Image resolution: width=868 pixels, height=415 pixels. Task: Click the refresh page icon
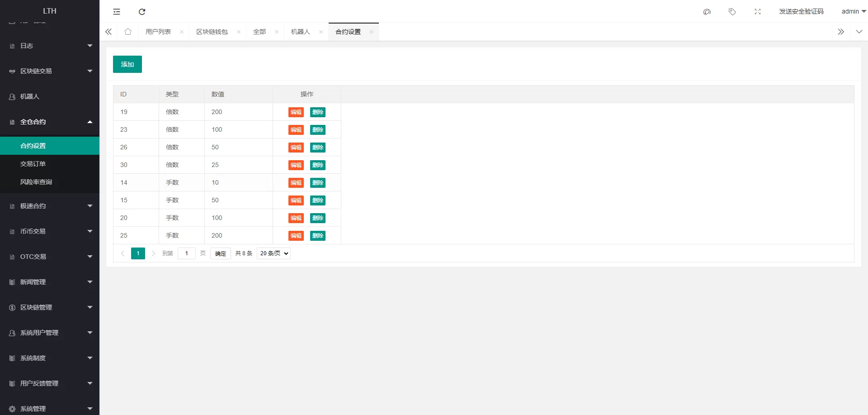[142, 12]
